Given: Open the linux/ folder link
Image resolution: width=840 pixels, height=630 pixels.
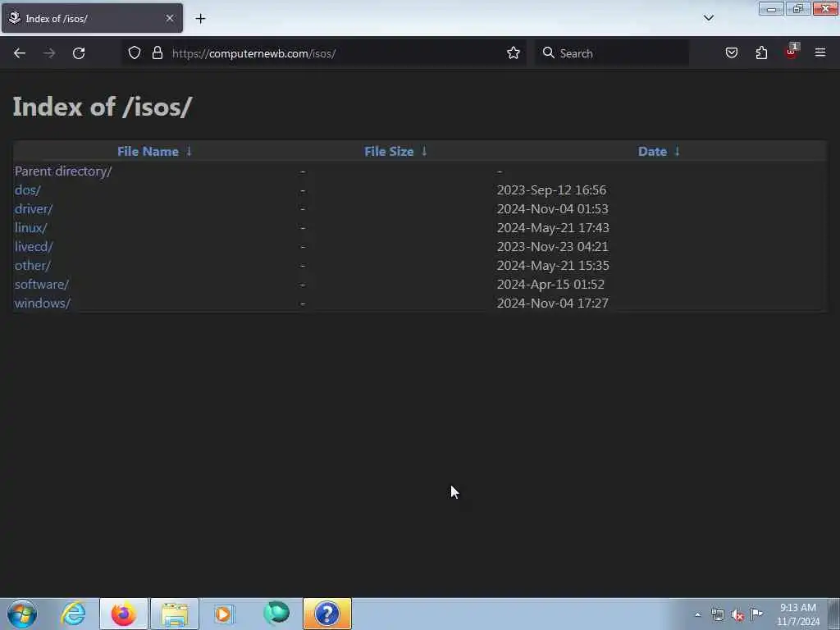Looking at the screenshot, I should coord(30,228).
